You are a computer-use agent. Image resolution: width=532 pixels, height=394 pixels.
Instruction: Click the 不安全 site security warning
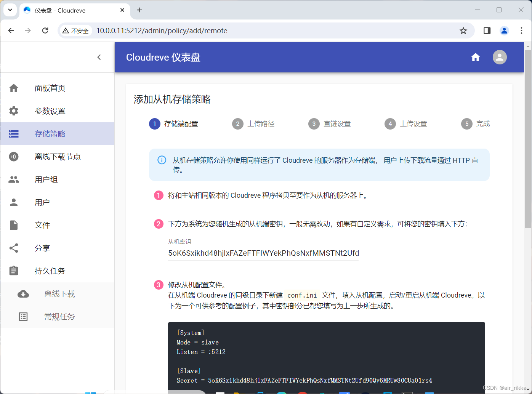point(76,31)
